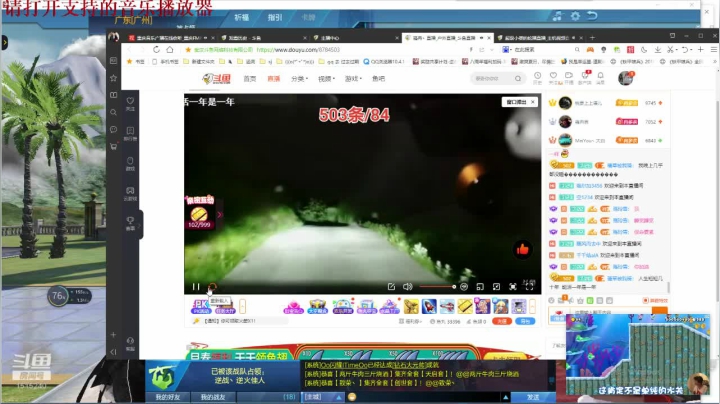
Task: Expand the right gift bar arrow
Action: [532, 306]
